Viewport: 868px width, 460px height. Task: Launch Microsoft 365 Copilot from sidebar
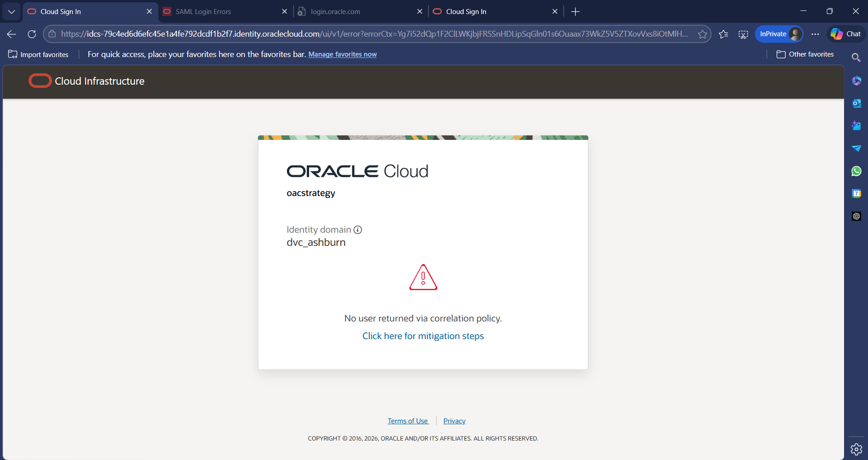[856, 81]
